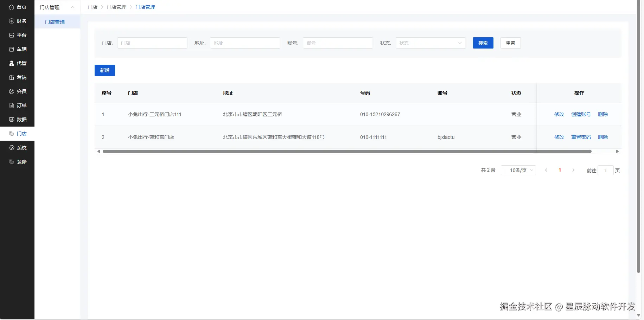Click 删除 for 小兔出行-三元桥门店111
644x320 pixels.
pyautogui.click(x=603, y=114)
